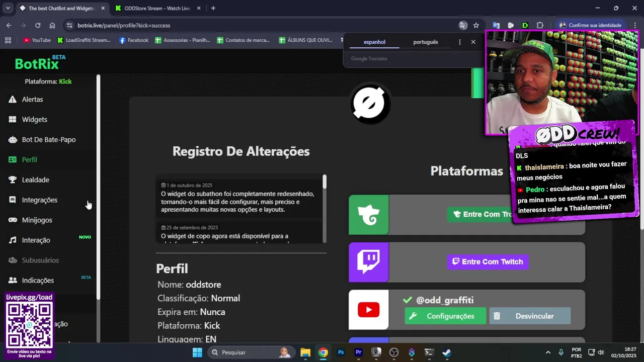This screenshot has height=362, width=644.
Task: Open ÁLBUNS QUE OUVI bookmark
Action: point(306,40)
